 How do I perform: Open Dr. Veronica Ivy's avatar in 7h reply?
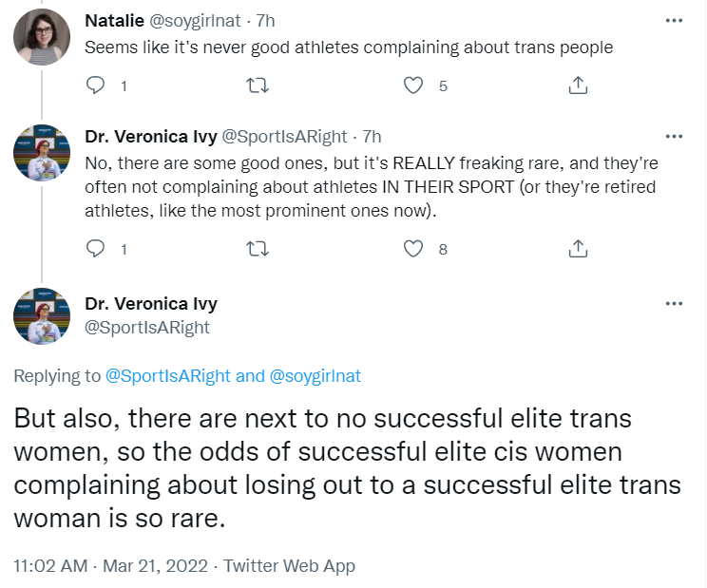42,153
